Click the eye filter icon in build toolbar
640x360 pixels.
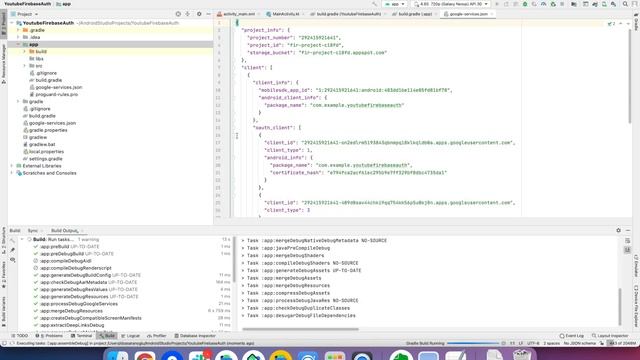click(13, 260)
